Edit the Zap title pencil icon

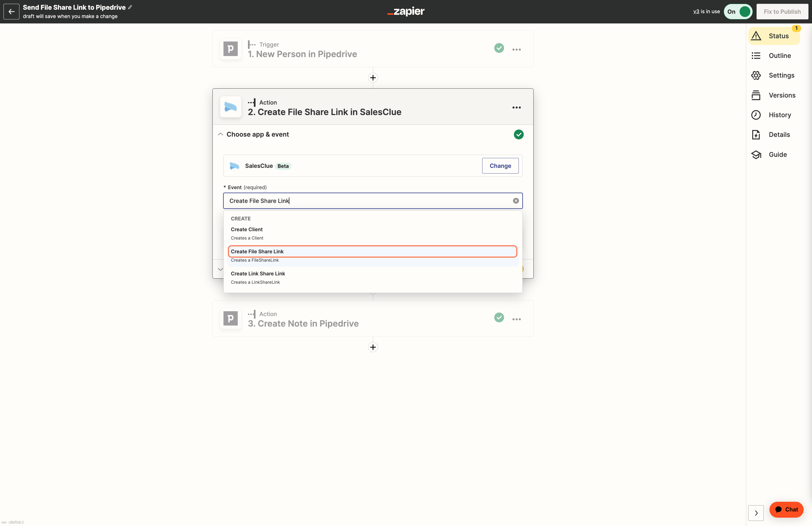[130, 7]
